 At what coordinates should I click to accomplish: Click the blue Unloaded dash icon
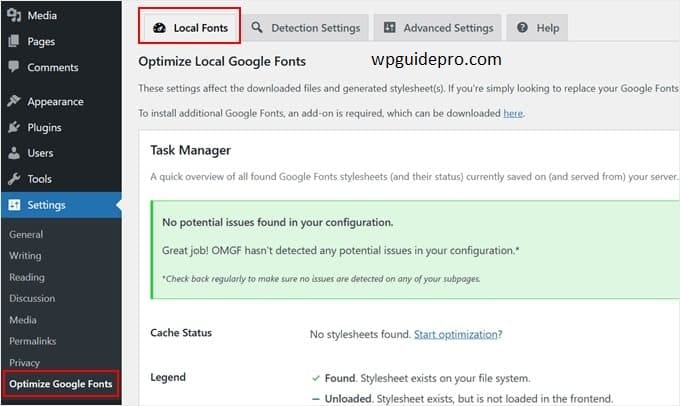tap(316, 399)
